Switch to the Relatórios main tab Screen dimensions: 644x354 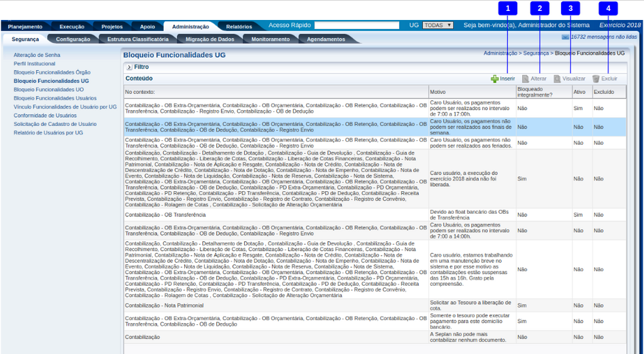(239, 27)
